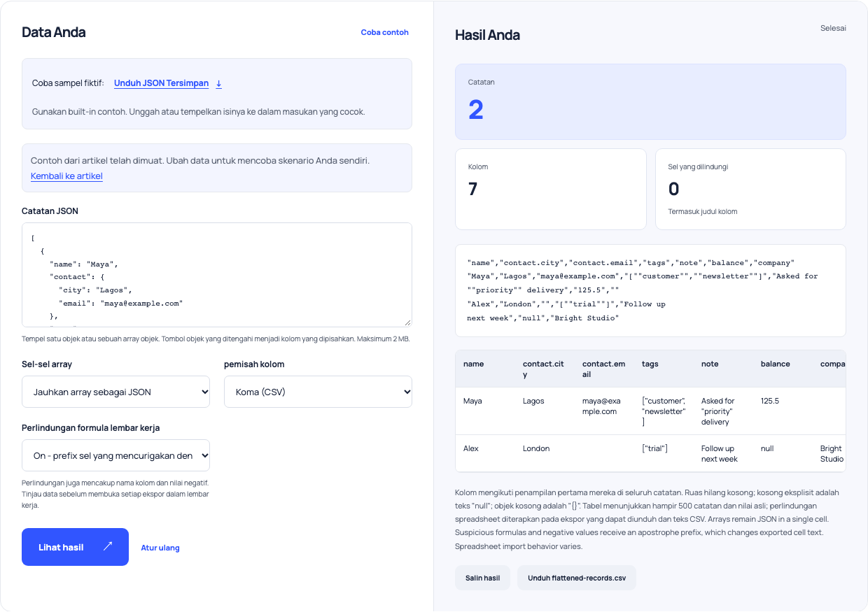Click the textarea resize handle corner
The image size is (868, 612).
407,322
